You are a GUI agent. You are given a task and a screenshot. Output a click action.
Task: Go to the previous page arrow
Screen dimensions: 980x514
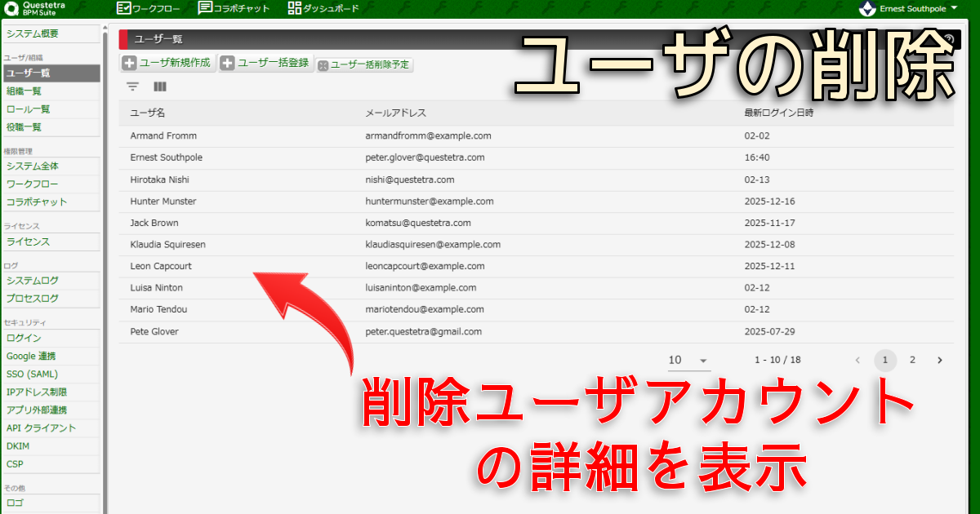857,360
